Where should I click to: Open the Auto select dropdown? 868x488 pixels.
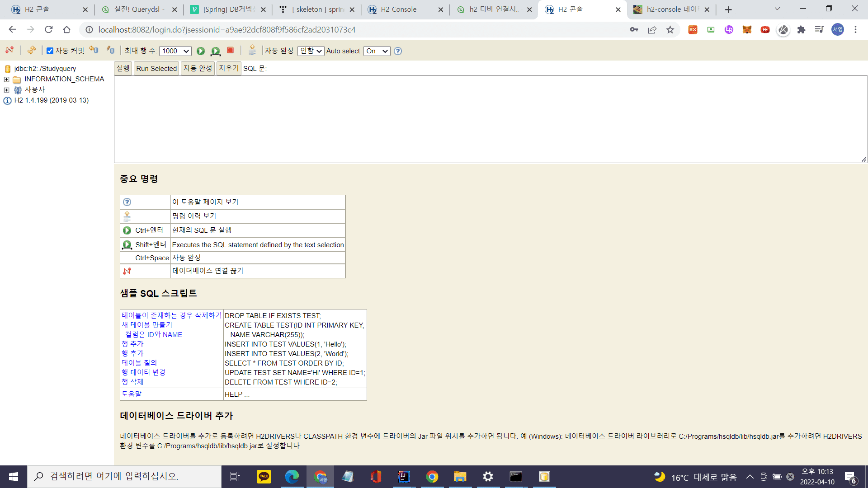tap(377, 51)
